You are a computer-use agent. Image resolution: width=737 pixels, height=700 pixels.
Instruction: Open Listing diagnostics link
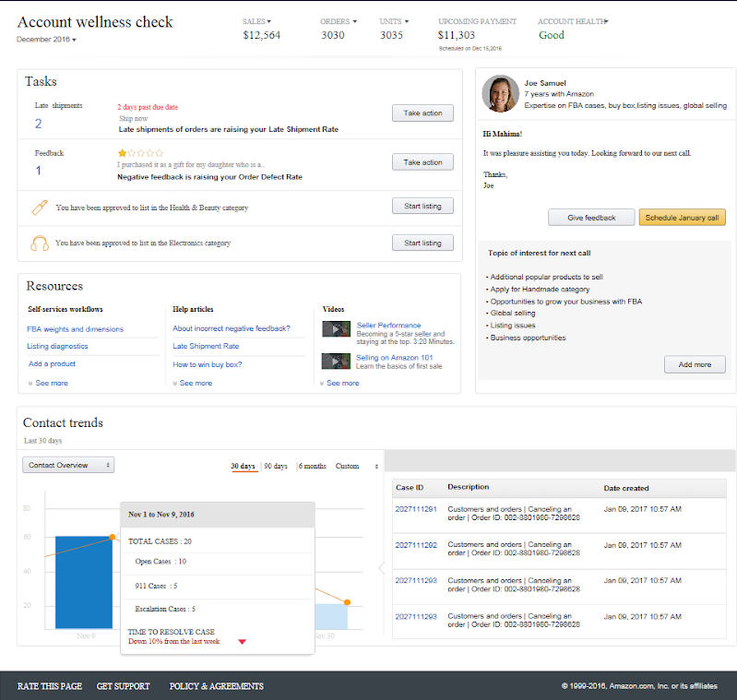[x=57, y=346]
